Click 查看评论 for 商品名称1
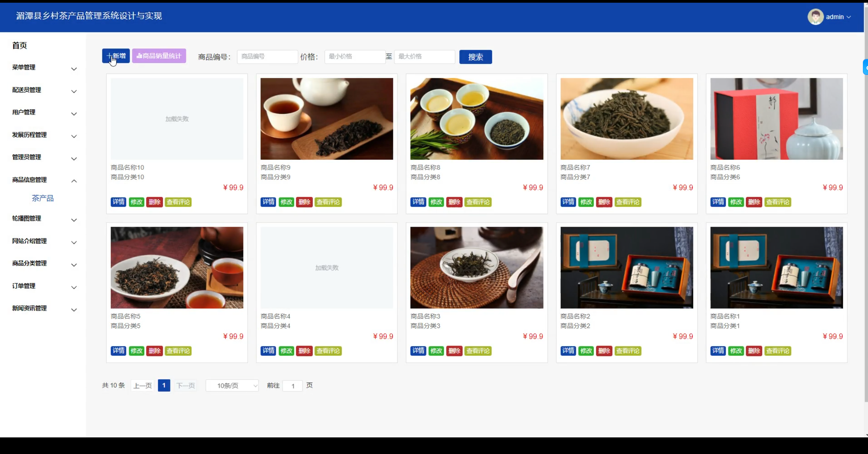The height and width of the screenshot is (454, 868). click(x=777, y=351)
